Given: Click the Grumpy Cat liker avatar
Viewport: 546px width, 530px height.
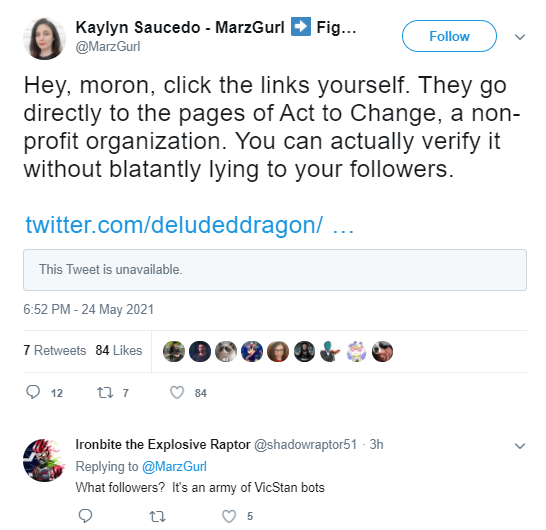Looking at the screenshot, I should (x=226, y=351).
